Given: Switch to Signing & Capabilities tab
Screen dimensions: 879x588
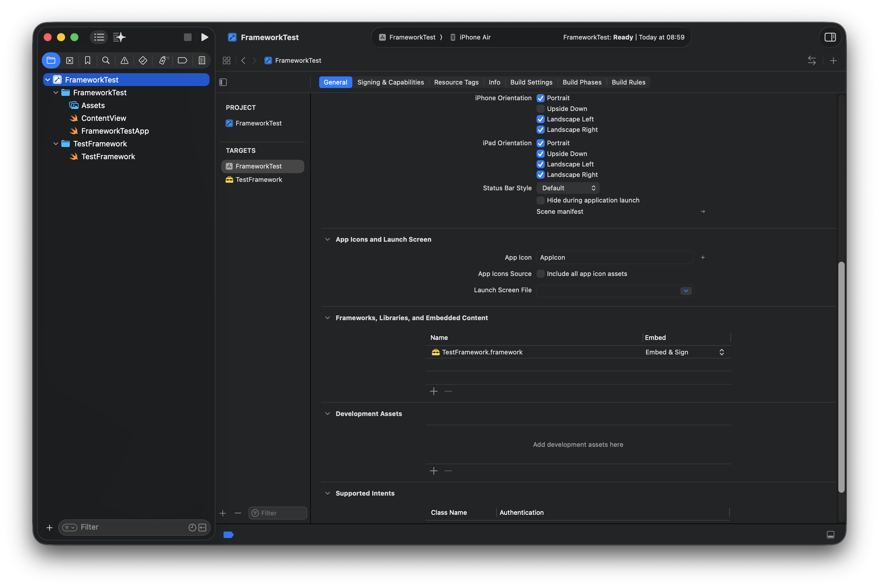Looking at the screenshot, I should [x=390, y=82].
